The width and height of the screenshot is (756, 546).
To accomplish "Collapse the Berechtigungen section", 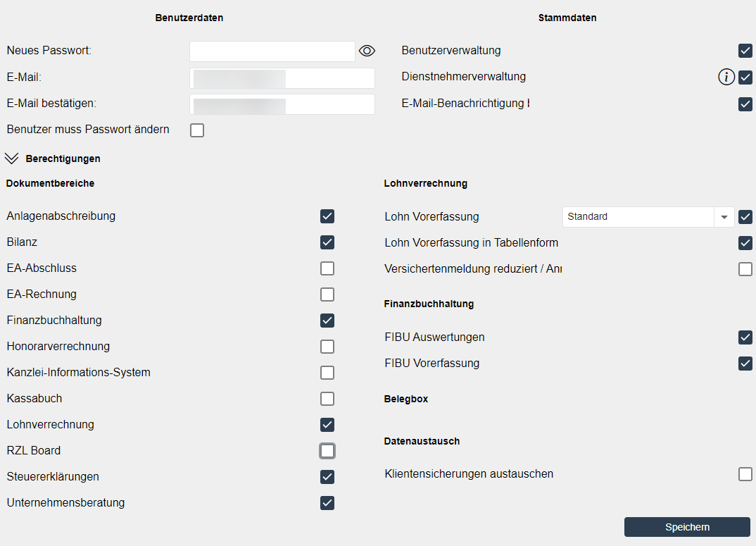I will click(11, 159).
